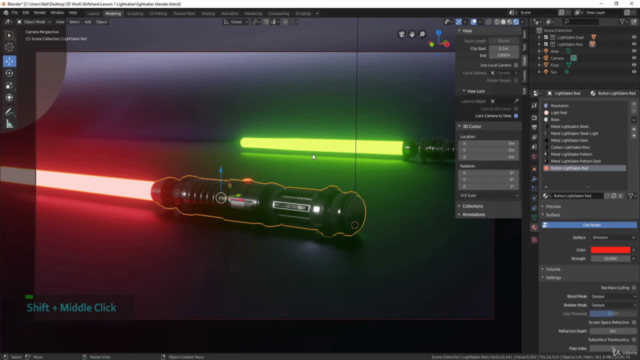Switch to wireframe viewport shading
Screen dimensions: 640x360
pyautogui.click(x=497, y=22)
